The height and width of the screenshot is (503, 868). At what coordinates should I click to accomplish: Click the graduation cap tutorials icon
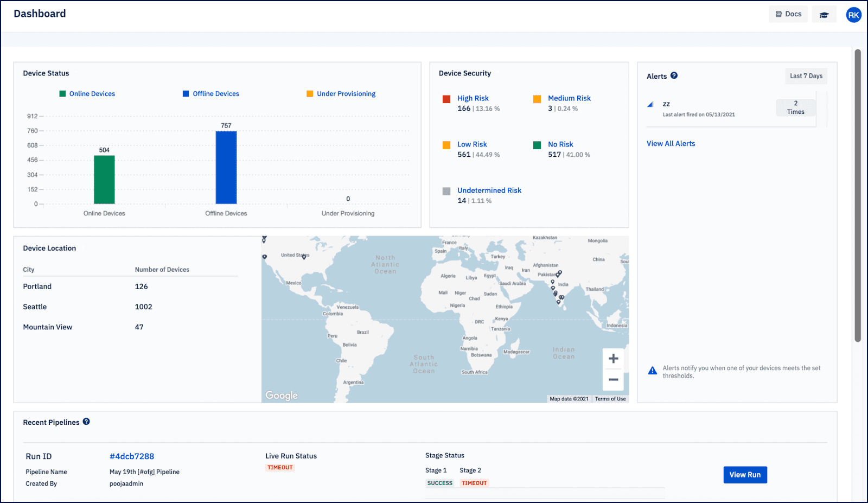(x=824, y=15)
